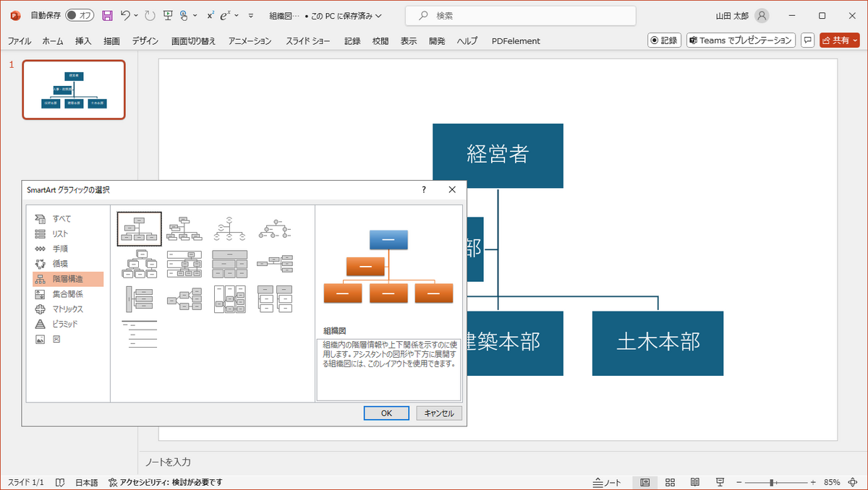Open the PDFelement tab
868x490 pixels.
(x=516, y=41)
